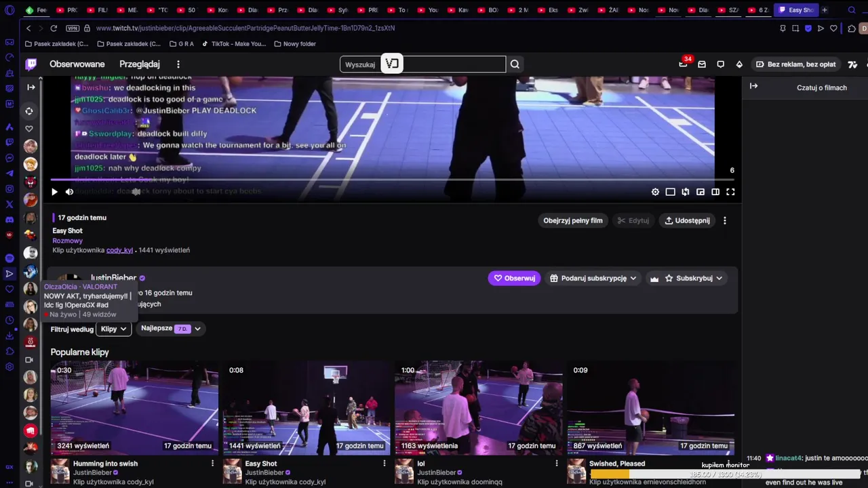Reload the page in the browser toolbar
The width and height of the screenshot is (868, 488).
pyautogui.click(x=54, y=28)
